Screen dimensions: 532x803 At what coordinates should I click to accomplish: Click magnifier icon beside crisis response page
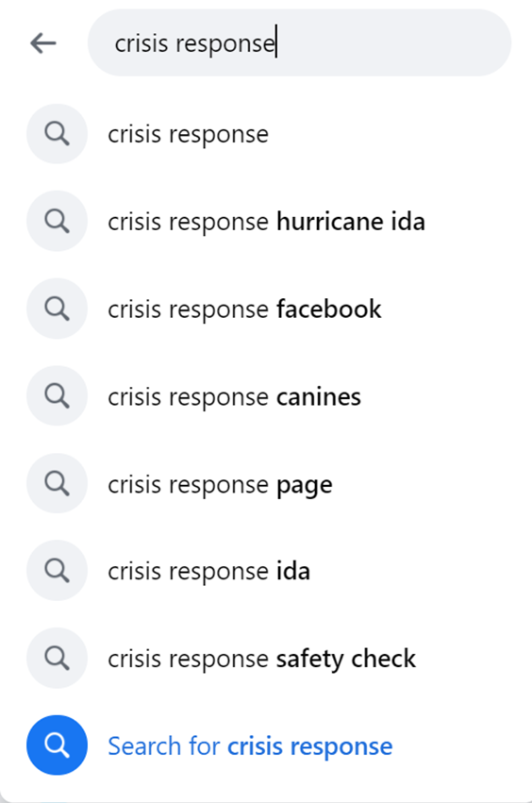(57, 483)
